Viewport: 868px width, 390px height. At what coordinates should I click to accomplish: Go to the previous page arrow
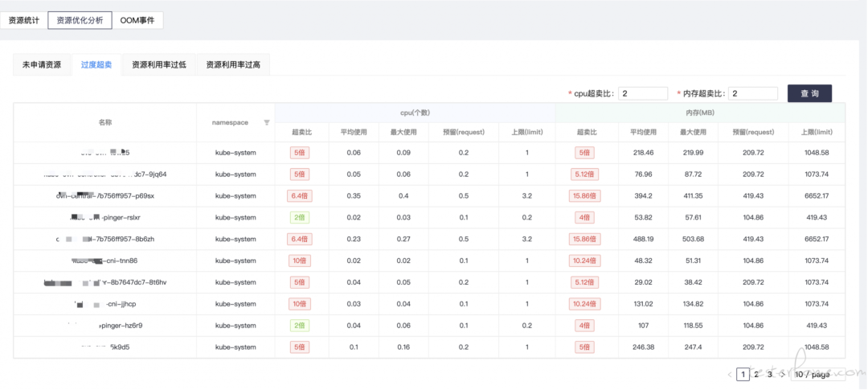tap(730, 375)
